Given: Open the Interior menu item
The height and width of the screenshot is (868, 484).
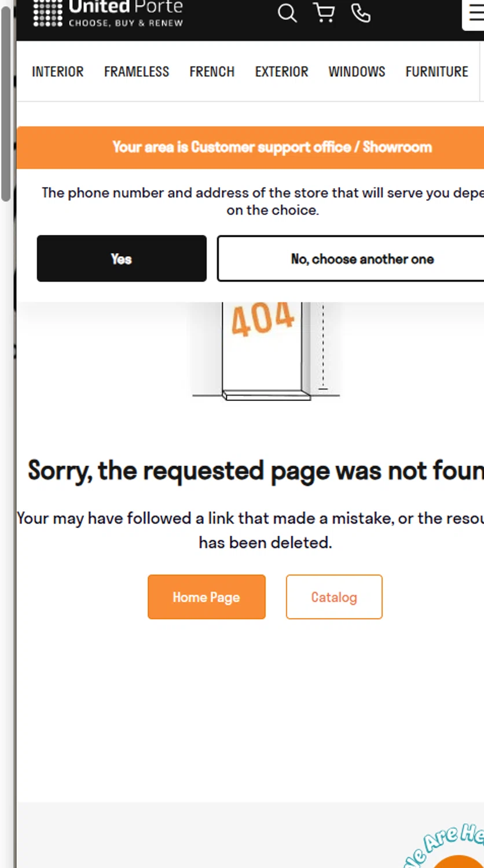Looking at the screenshot, I should coord(57,72).
